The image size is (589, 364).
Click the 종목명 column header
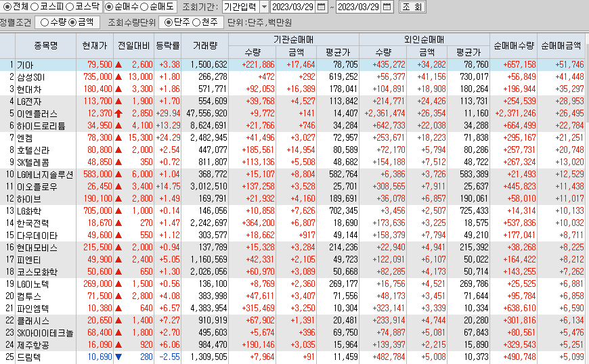pyautogui.click(x=46, y=46)
